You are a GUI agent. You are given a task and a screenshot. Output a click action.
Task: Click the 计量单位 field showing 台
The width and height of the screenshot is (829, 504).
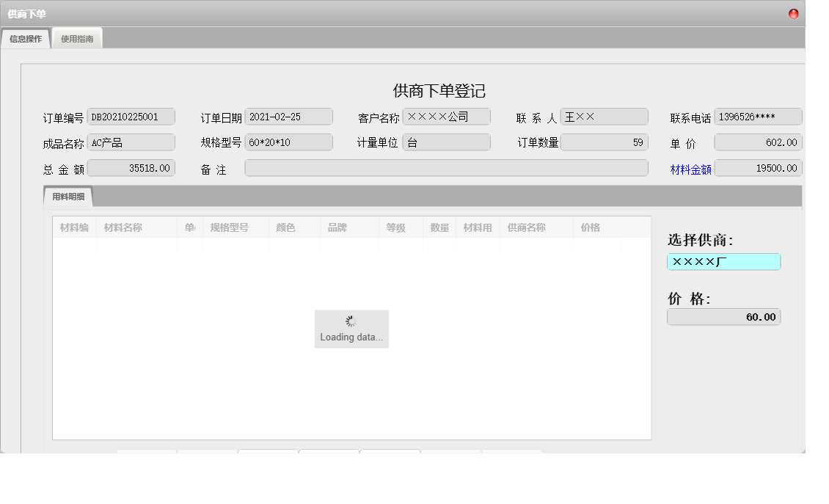click(446, 142)
